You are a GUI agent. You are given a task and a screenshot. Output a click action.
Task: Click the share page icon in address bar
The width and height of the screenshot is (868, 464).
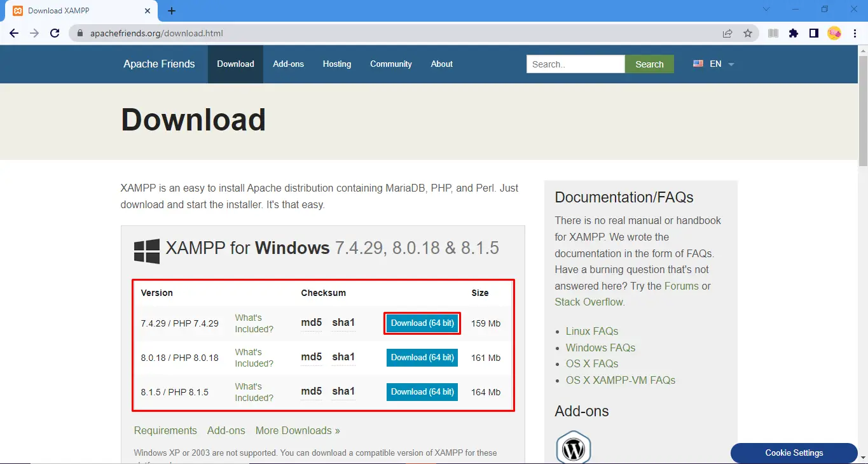727,33
